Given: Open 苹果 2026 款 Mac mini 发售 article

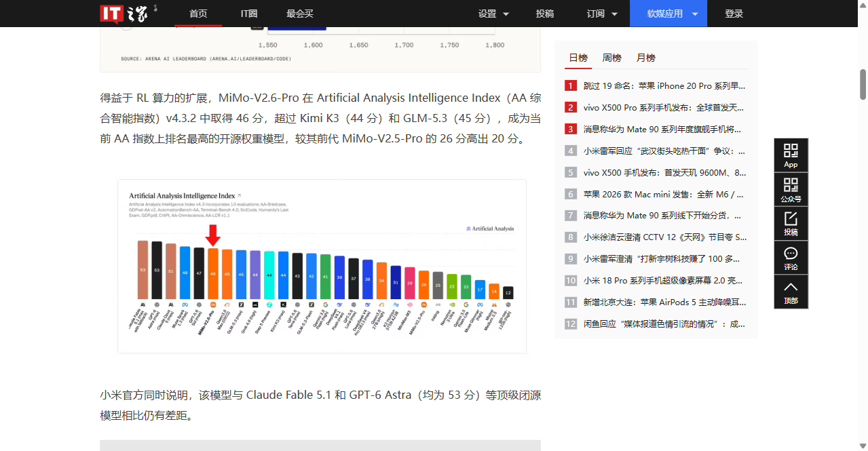Looking at the screenshot, I should pyautogui.click(x=664, y=194).
